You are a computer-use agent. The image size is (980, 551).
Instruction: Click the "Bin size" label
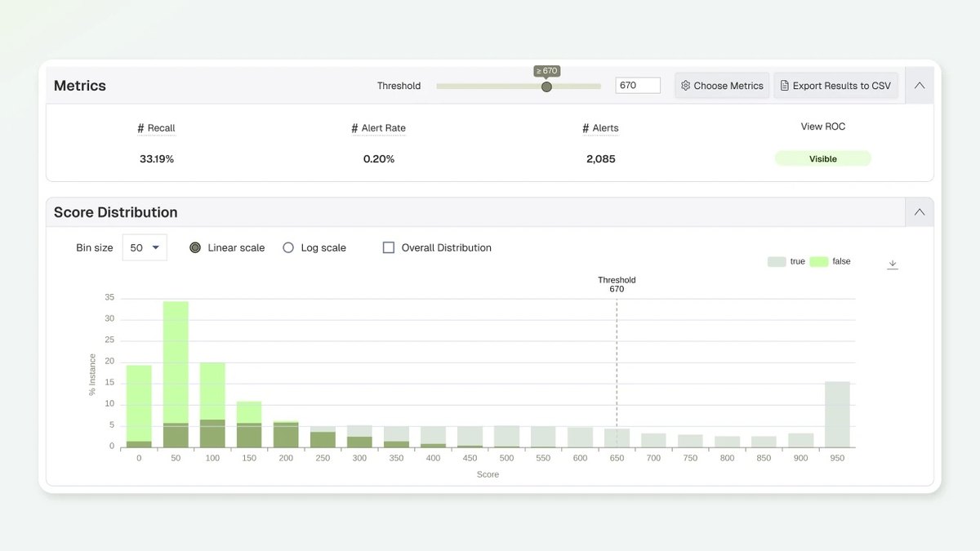(x=95, y=247)
